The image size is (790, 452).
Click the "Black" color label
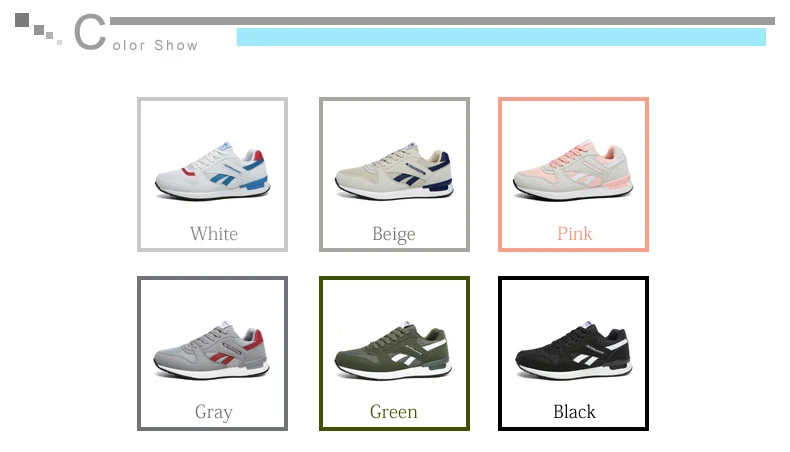click(x=574, y=412)
